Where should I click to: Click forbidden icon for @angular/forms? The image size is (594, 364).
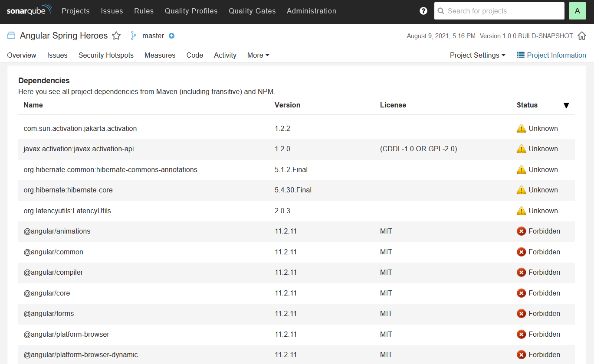[x=521, y=313]
